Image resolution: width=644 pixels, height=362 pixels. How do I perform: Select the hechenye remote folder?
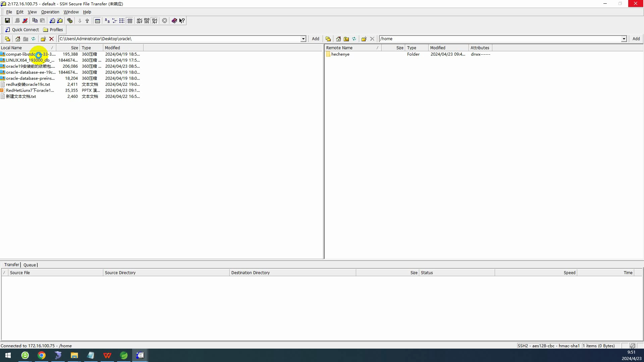(340, 54)
